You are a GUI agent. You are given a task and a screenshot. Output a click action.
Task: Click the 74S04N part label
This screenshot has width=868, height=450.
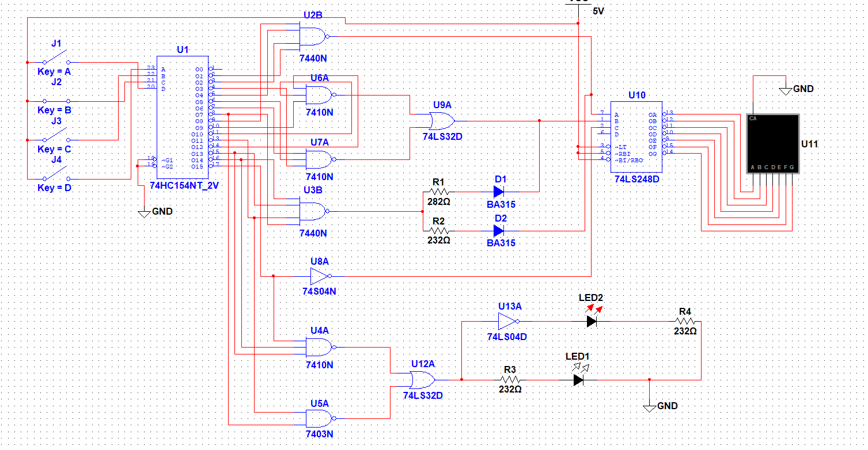pos(319,291)
